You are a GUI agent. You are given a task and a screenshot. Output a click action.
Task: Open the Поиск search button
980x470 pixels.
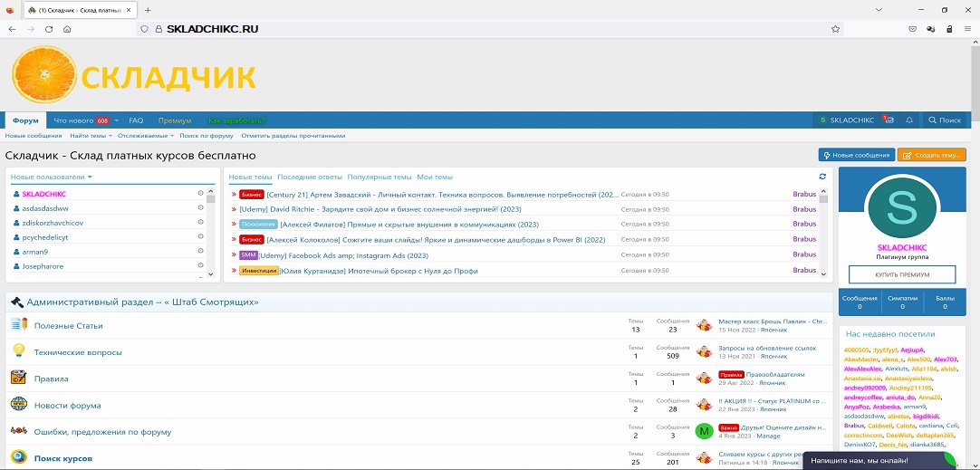click(945, 120)
